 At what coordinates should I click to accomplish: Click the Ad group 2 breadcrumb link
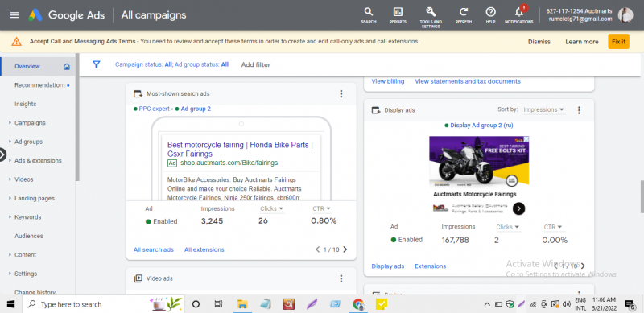tap(196, 109)
